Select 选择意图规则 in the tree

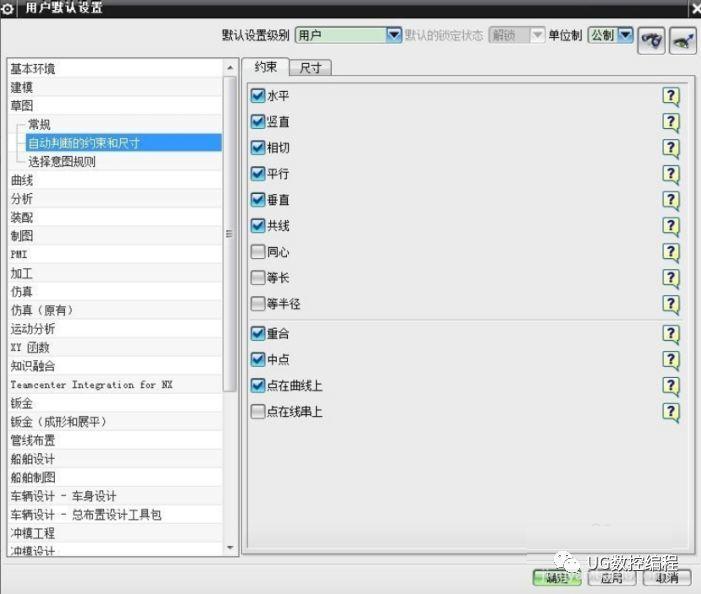62,161
